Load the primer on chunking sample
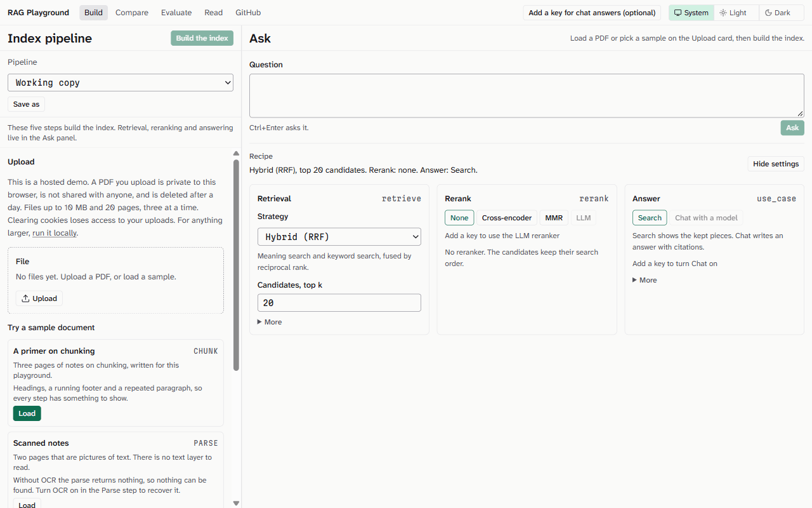Image resolution: width=812 pixels, height=508 pixels. 27,413
